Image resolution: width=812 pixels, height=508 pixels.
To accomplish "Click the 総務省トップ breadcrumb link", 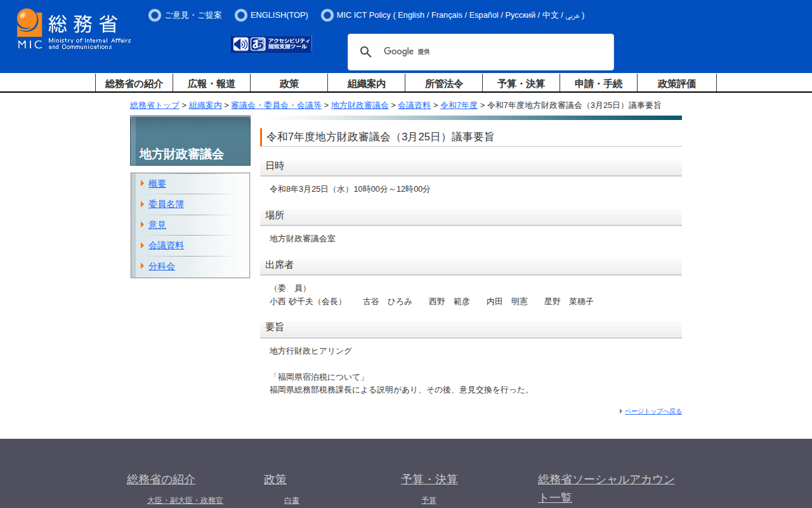I will 154,105.
